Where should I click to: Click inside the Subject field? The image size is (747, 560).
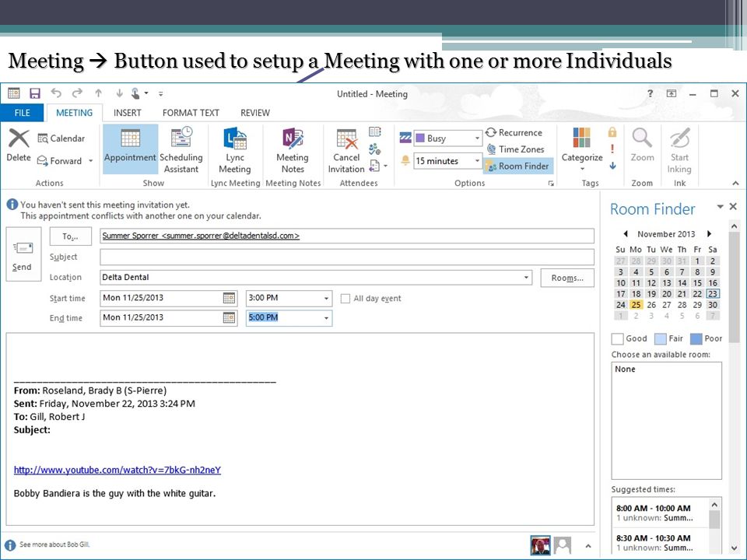pyautogui.click(x=347, y=257)
